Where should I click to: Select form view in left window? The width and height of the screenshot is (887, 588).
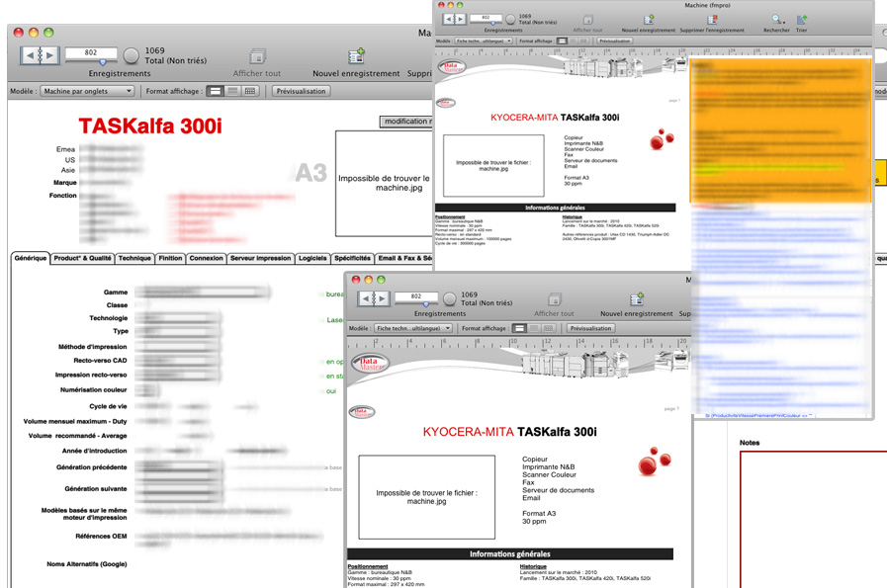pos(215,91)
